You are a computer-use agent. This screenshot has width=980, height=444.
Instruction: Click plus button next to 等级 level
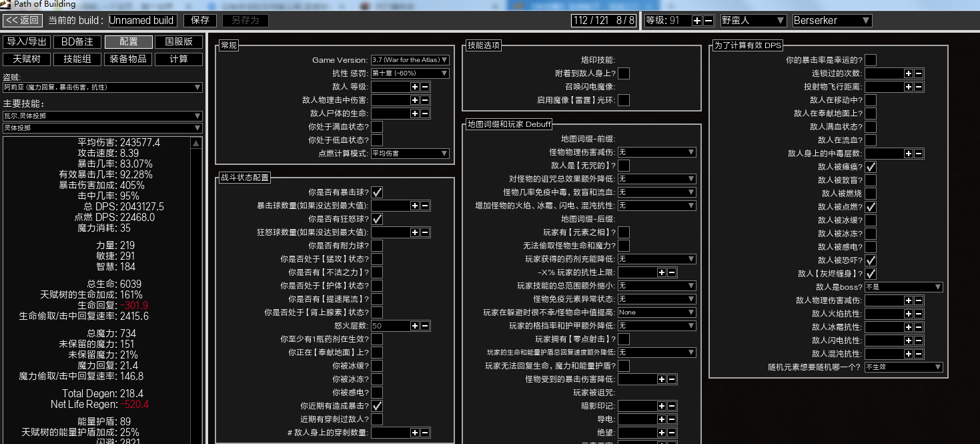[697, 21]
